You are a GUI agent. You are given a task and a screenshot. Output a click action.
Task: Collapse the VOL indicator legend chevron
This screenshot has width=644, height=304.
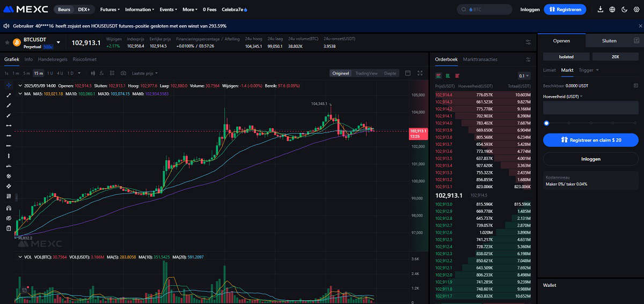[20, 257]
